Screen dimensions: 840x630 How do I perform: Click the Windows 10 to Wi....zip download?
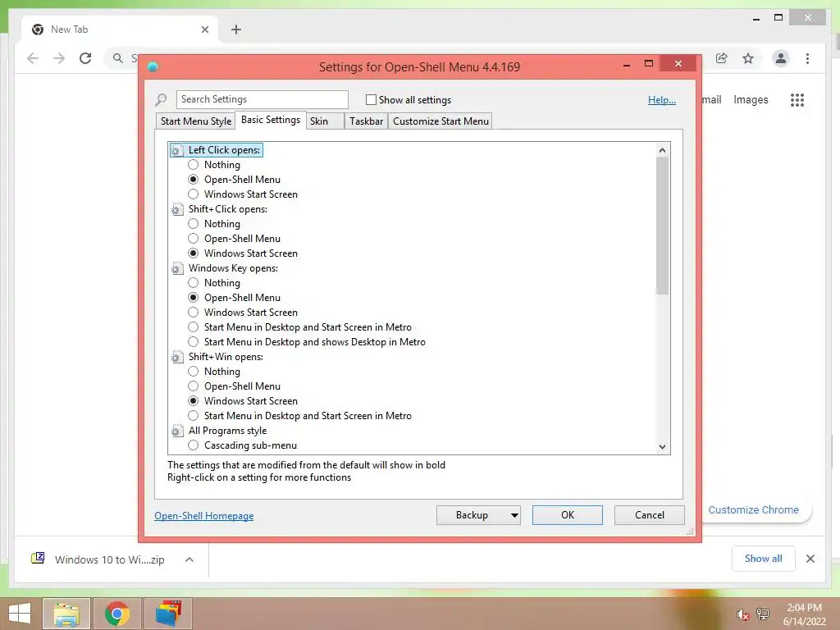109,559
